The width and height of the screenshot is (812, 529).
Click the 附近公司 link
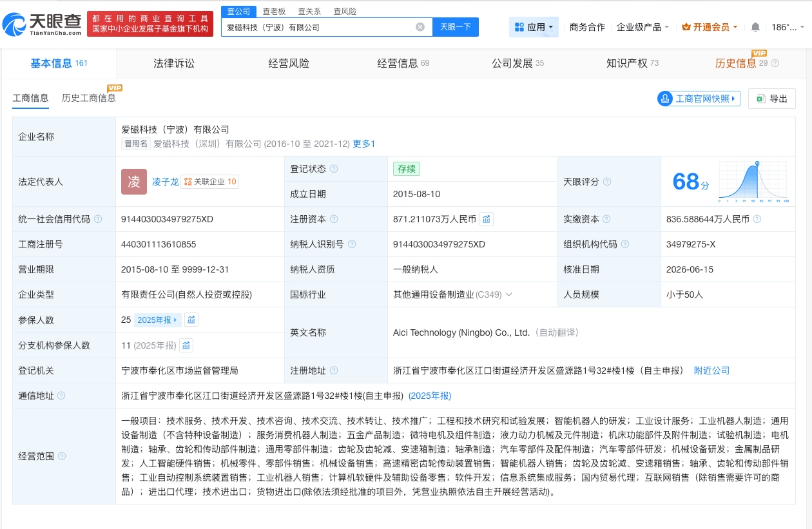[x=711, y=370]
